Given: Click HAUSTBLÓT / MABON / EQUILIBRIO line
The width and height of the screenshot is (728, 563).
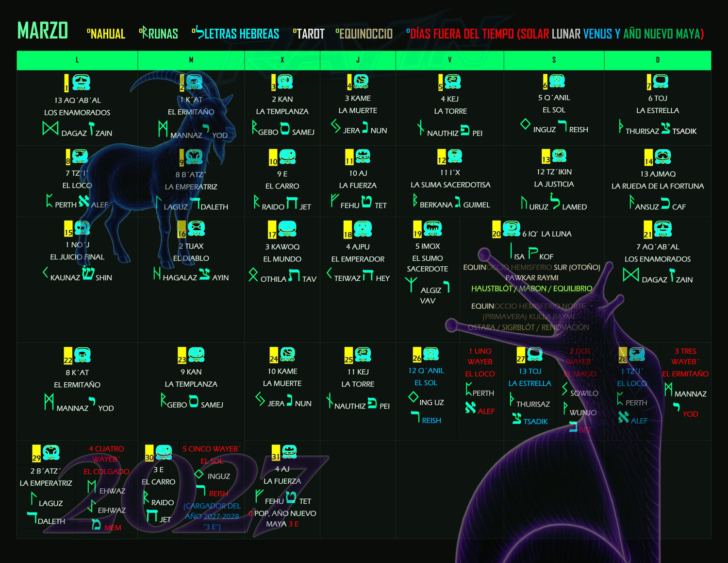Looking at the screenshot, I should [532, 289].
